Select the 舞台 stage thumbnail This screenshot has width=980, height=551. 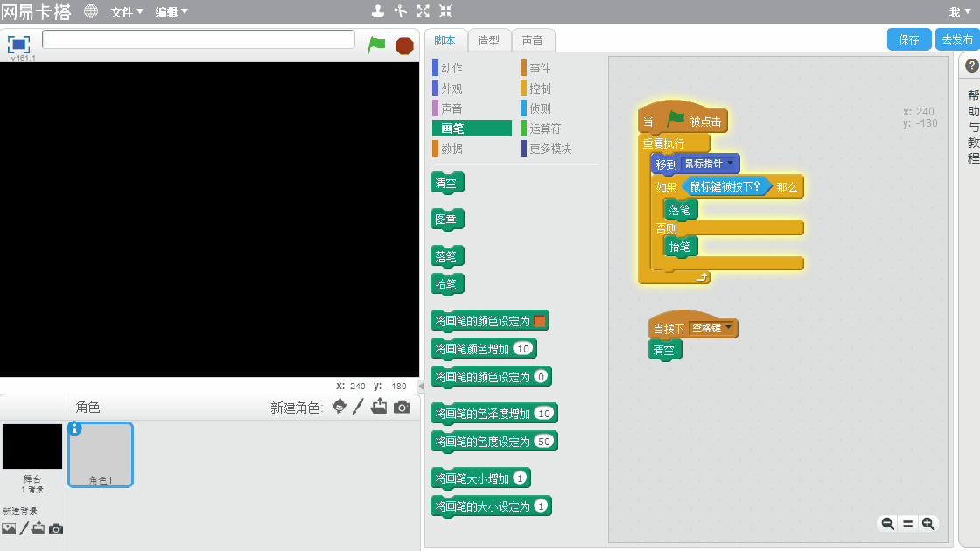pyautogui.click(x=31, y=446)
